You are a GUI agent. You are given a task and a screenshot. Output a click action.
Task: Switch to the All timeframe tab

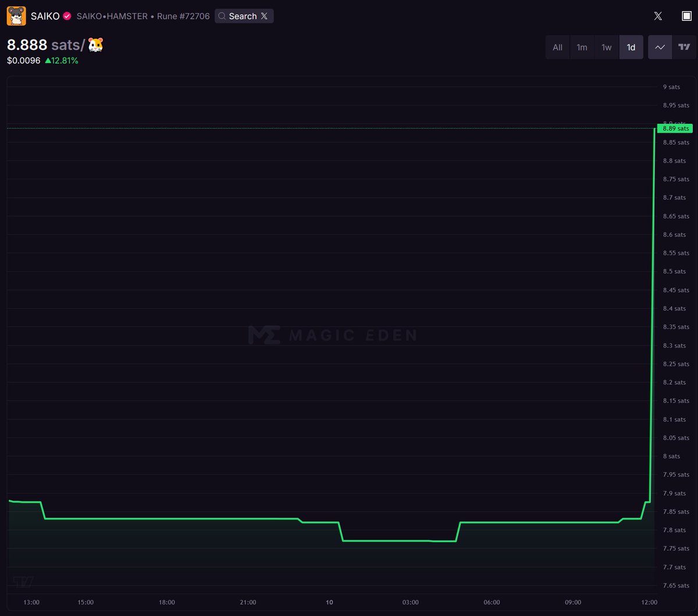point(557,47)
